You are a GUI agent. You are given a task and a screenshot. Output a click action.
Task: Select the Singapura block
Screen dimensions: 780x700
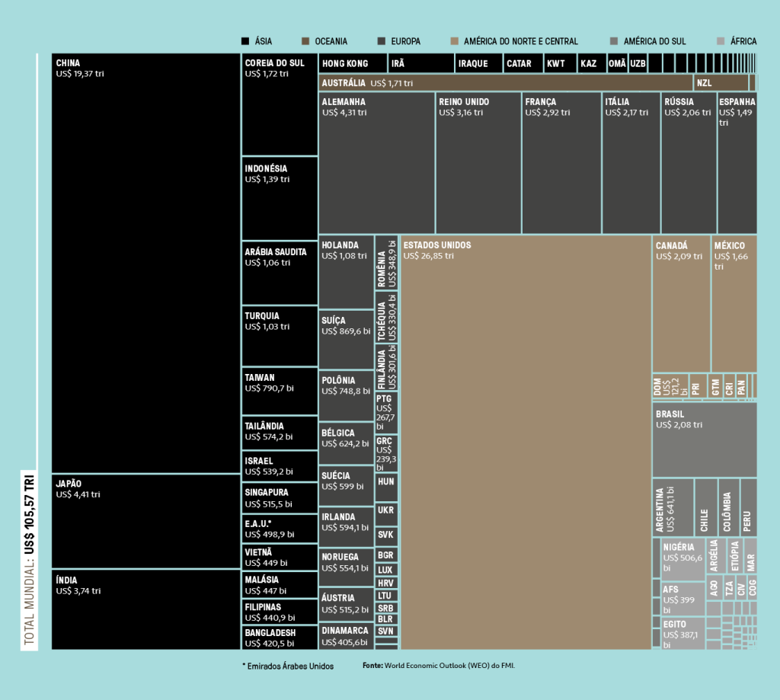pyautogui.click(x=280, y=497)
